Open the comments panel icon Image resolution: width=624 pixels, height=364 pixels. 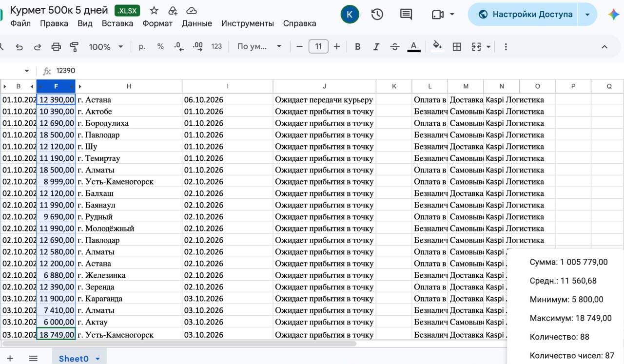point(406,14)
